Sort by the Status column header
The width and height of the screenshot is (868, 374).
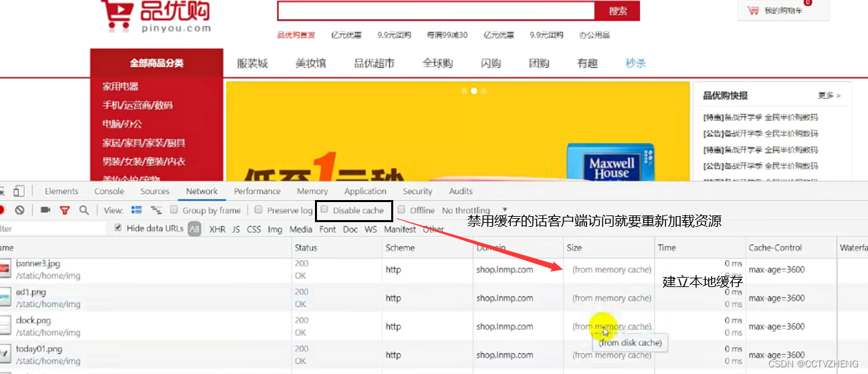coord(336,248)
